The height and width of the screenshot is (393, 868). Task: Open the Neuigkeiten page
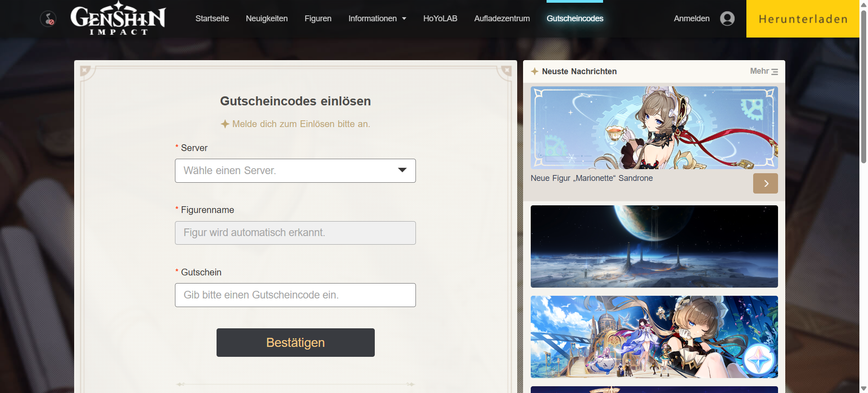pyautogui.click(x=267, y=19)
